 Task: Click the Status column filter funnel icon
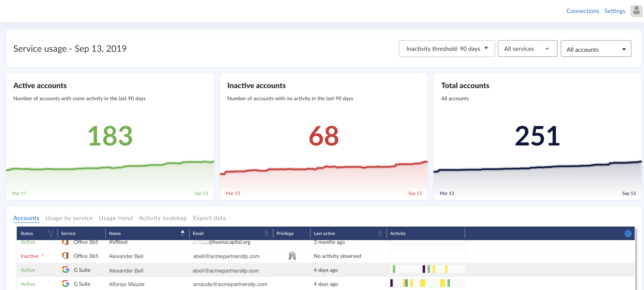51,233
